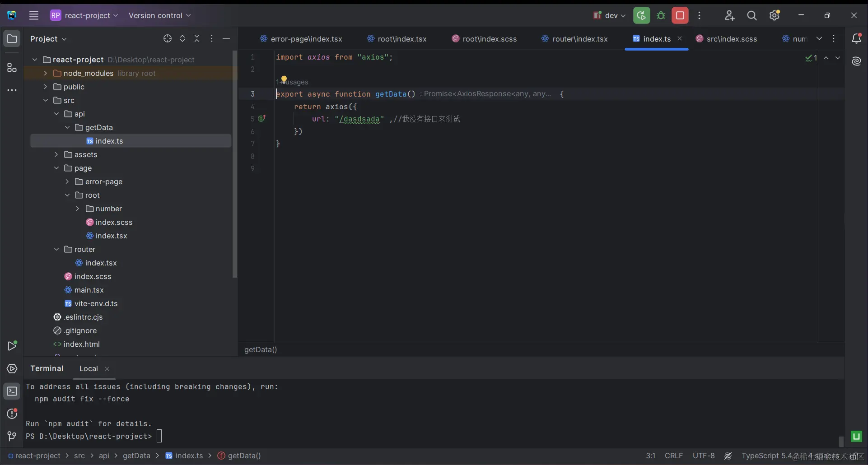Screen dimensions: 868x465
Task: Expand the error-page folder
Action: (x=67, y=181)
